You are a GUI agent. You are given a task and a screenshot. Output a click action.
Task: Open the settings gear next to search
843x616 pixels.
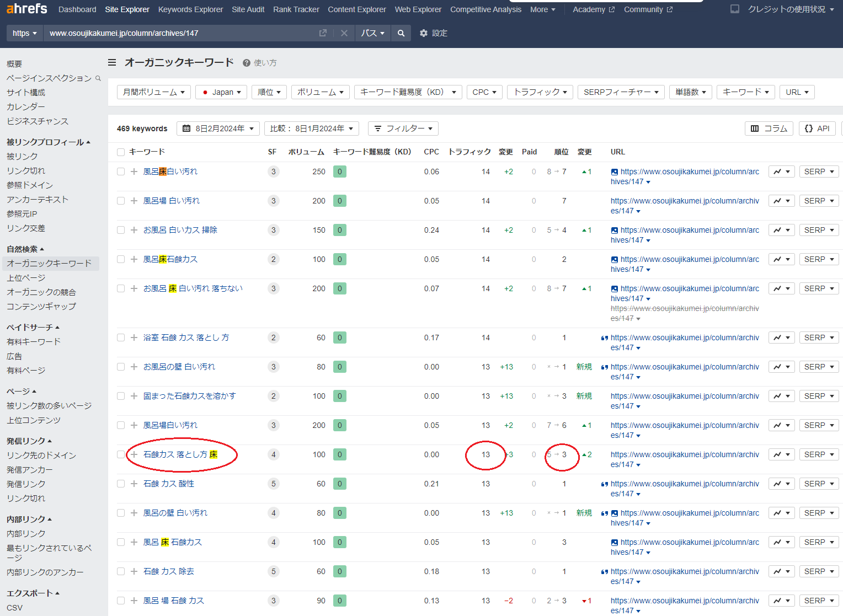[424, 33]
